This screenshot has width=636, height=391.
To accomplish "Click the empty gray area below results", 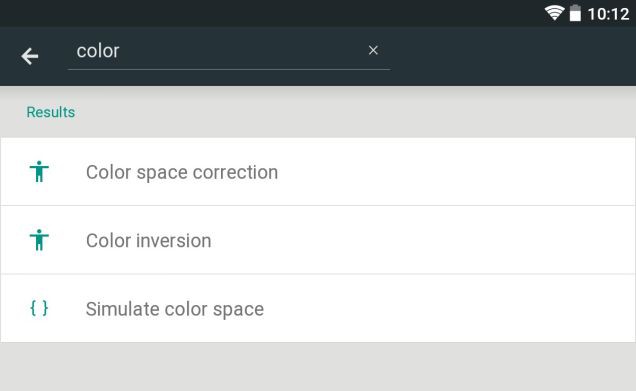I will [x=318, y=367].
